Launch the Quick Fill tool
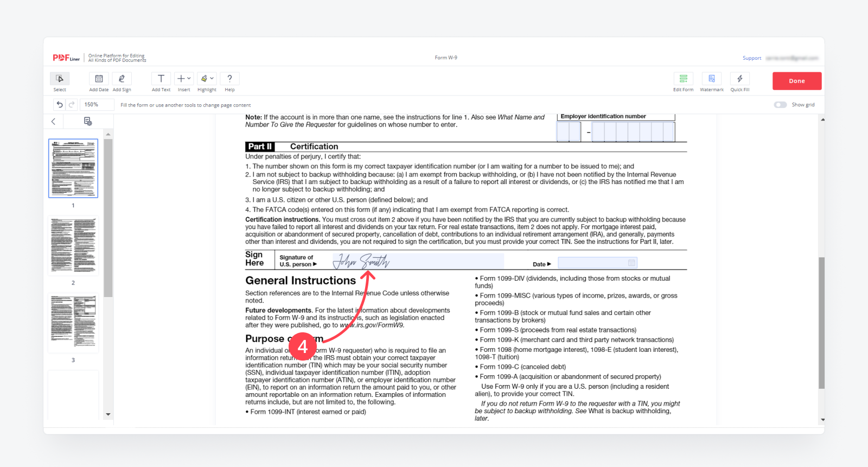 [740, 79]
